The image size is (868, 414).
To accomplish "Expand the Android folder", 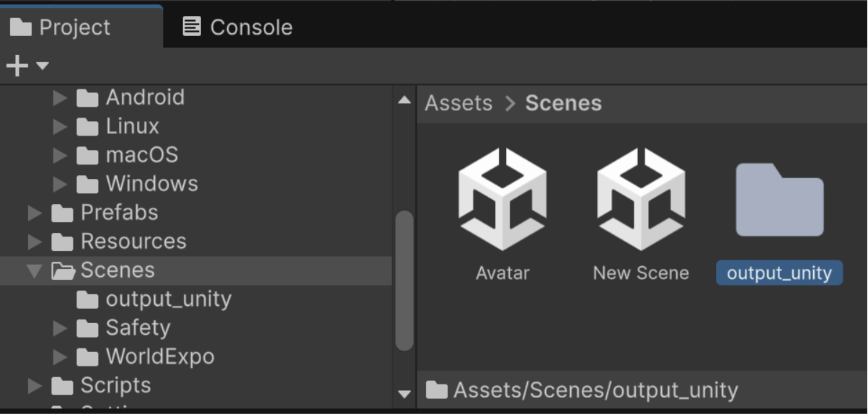I will [61, 97].
